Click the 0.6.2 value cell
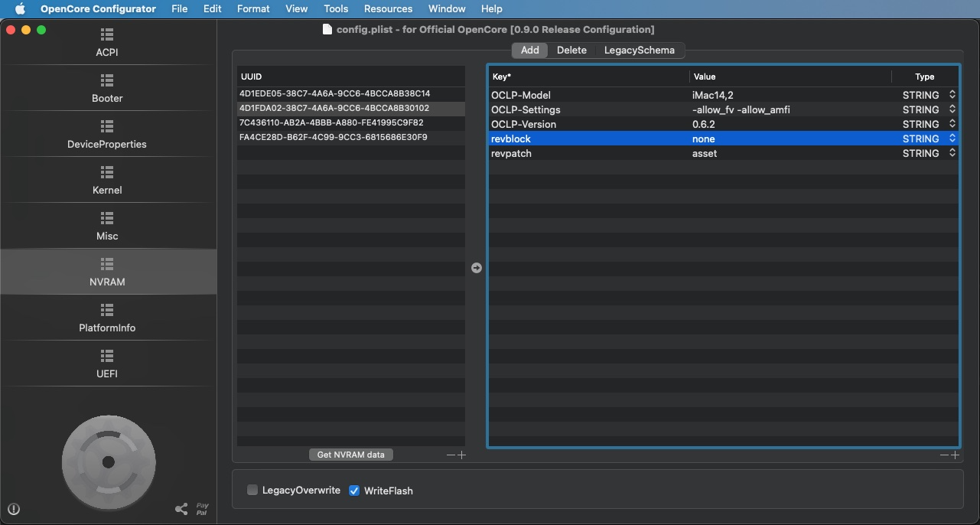 click(790, 124)
